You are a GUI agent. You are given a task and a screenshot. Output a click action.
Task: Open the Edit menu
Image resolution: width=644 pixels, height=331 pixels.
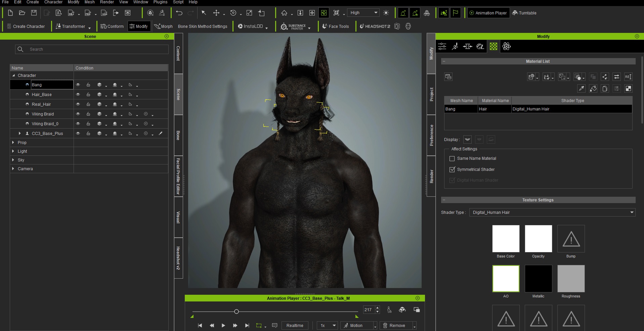tap(18, 2)
